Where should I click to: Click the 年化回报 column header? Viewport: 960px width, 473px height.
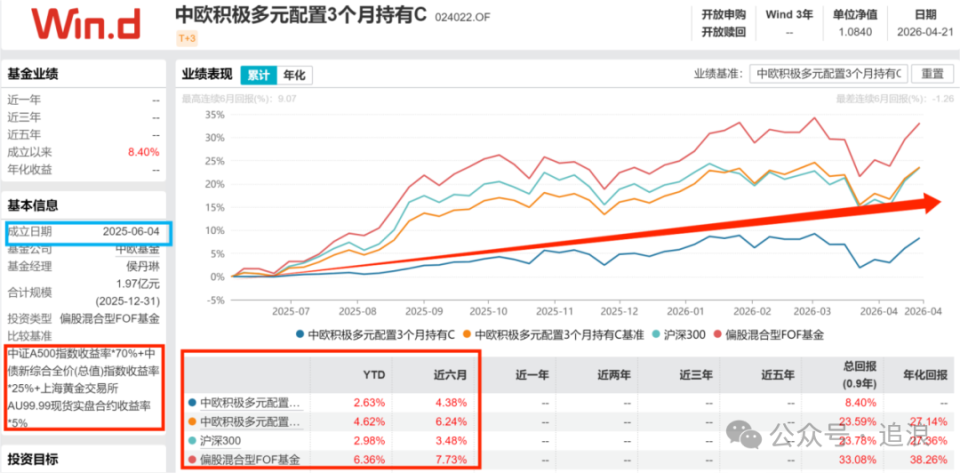(x=928, y=374)
